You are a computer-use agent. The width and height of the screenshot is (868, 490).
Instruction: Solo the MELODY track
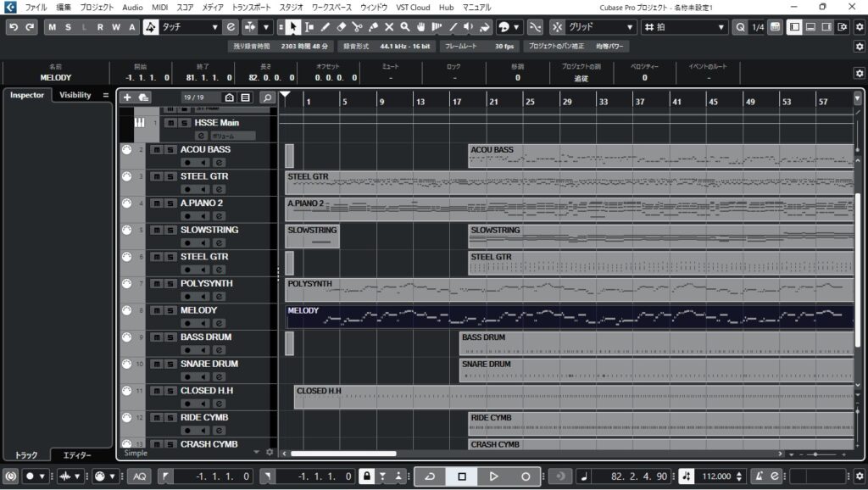tap(170, 310)
